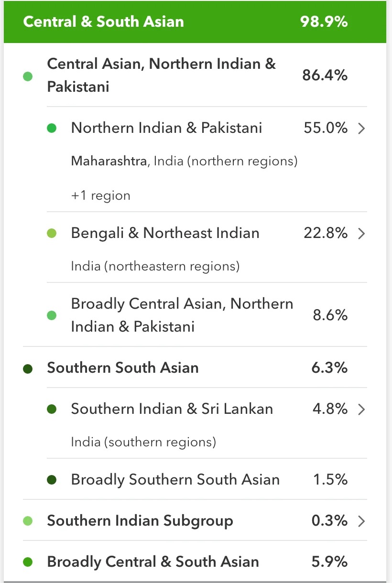Click dot beside Southern Indian Subgroup
Viewport: 392px width, 583px height.
[x=28, y=521]
